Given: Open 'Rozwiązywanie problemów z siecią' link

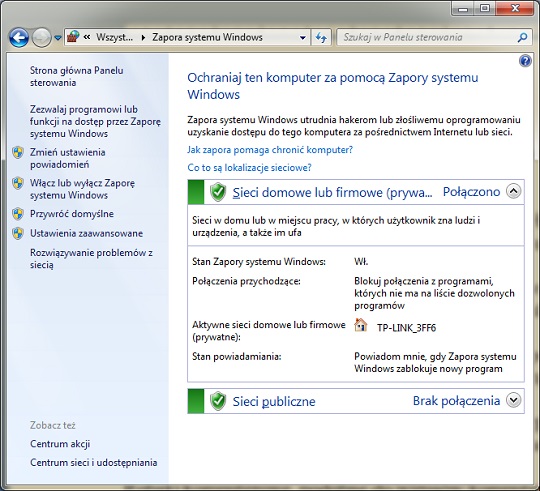Looking at the screenshot, I should pos(91,259).
